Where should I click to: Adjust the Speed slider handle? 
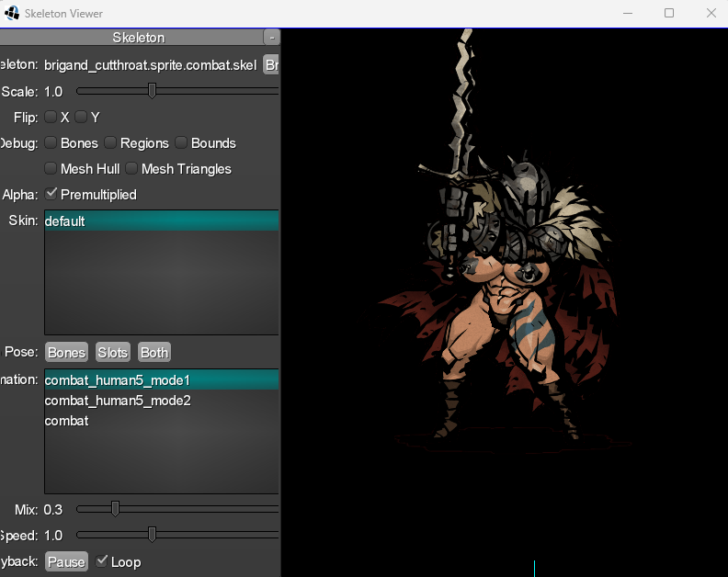(x=152, y=535)
